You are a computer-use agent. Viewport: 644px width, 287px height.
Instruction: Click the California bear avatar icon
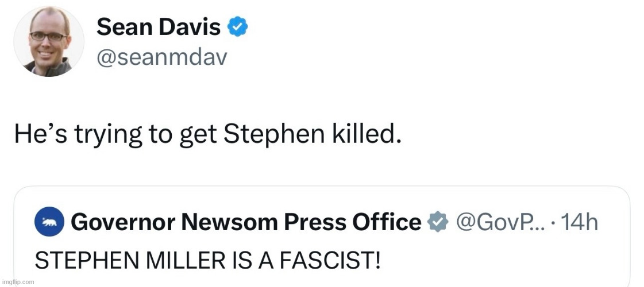(x=49, y=222)
